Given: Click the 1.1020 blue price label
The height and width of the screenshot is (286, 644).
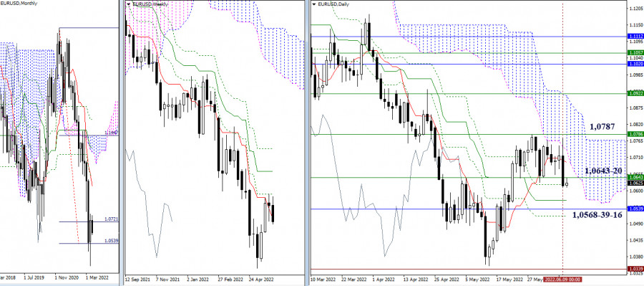Looking at the screenshot, I should click(635, 65).
